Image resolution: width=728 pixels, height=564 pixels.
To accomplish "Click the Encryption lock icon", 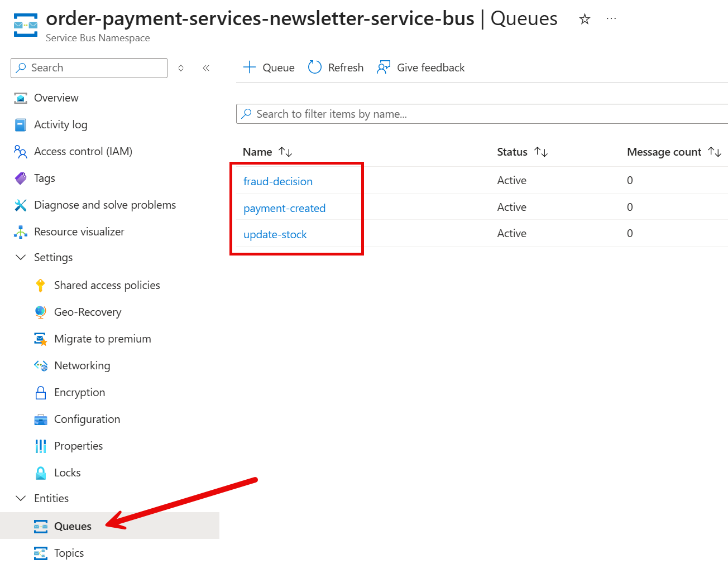I will pyautogui.click(x=40, y=393).
